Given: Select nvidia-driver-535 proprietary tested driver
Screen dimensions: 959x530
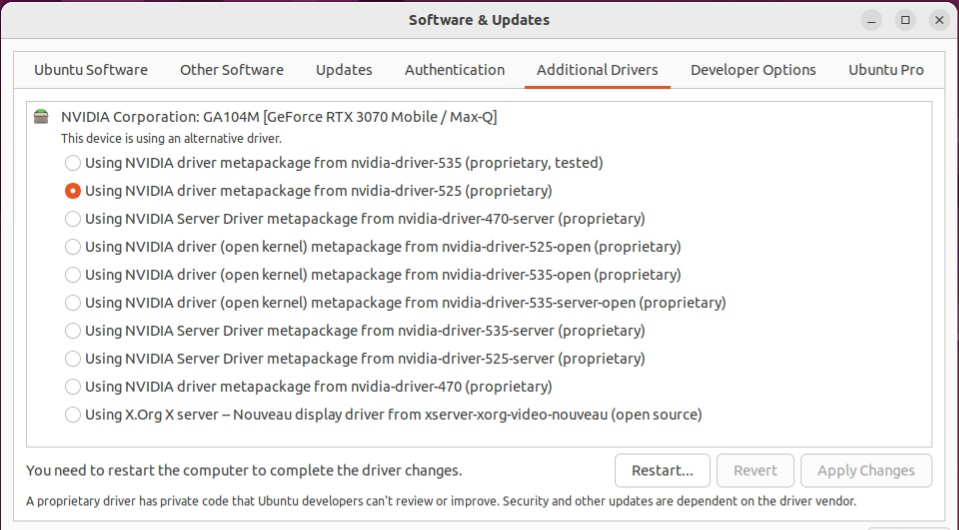Looking at the screenshot, I should [72, 163].
